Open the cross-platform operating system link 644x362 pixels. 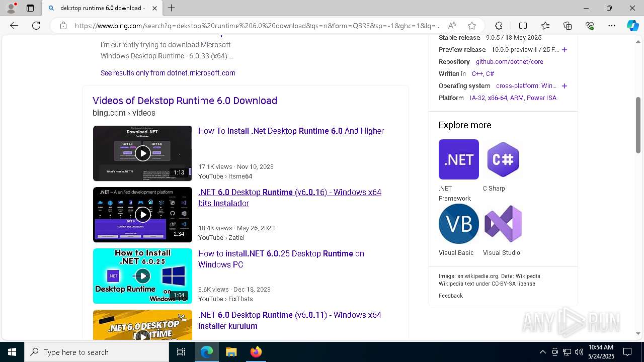click(x=526, y=86)
